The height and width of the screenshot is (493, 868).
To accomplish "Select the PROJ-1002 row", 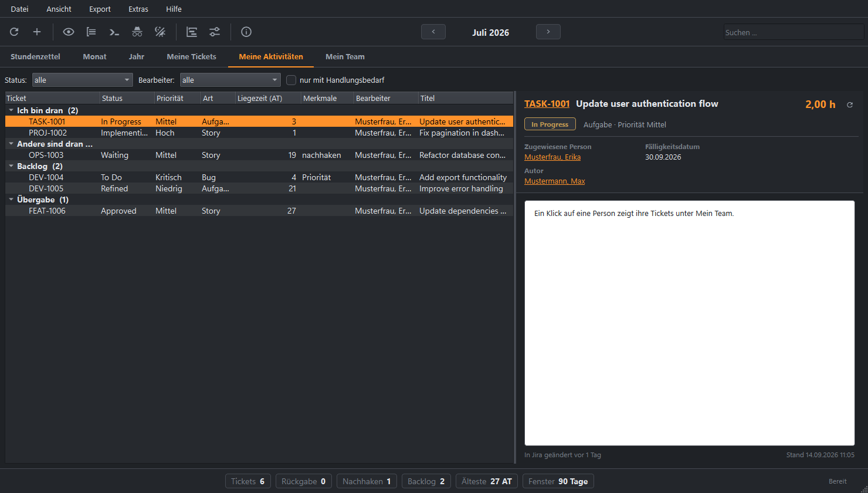I will 259,133.
